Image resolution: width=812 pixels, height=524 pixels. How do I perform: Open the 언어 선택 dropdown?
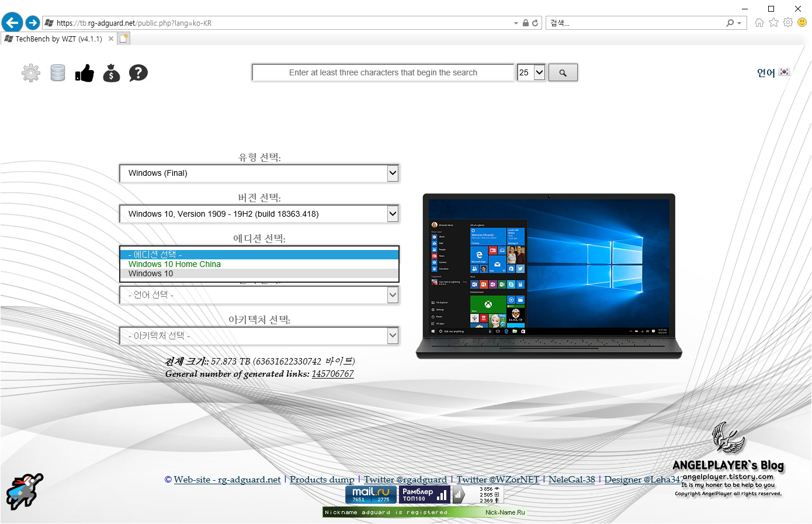coord(259,295)
